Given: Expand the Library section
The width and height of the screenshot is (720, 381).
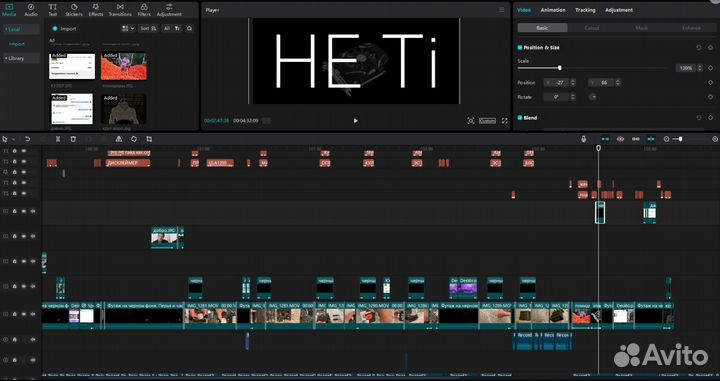Looking at the screenshot, I should 21,58.
